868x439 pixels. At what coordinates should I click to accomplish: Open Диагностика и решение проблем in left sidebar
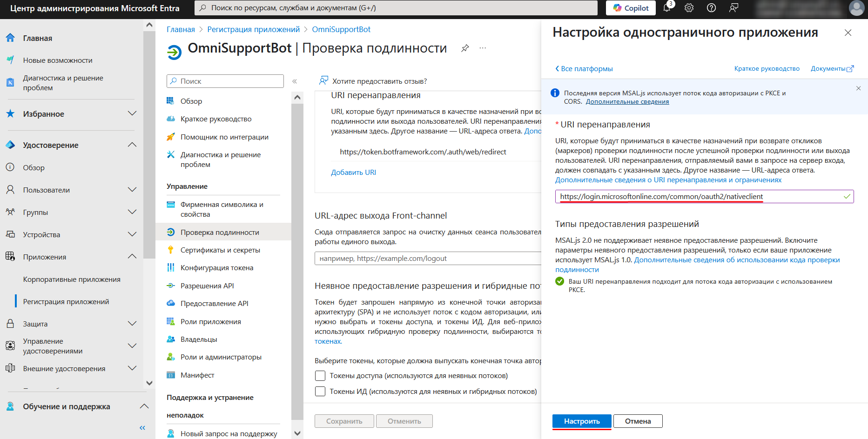[63, 83]
